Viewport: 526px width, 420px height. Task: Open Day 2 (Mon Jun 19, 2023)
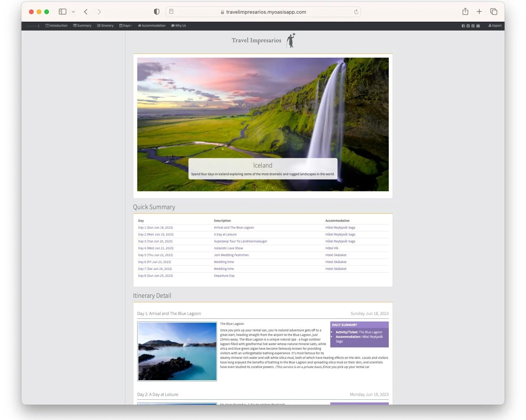coord(156,234)
